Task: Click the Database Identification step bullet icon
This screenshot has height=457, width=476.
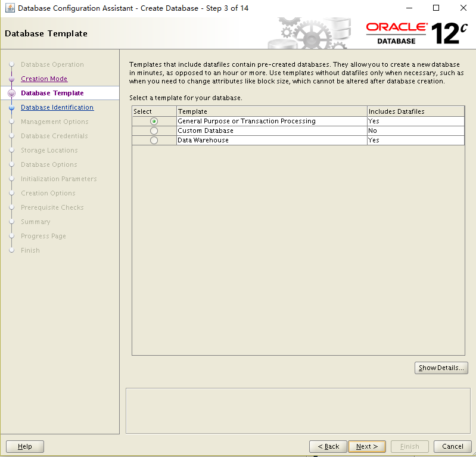Action: pos(11,107)
